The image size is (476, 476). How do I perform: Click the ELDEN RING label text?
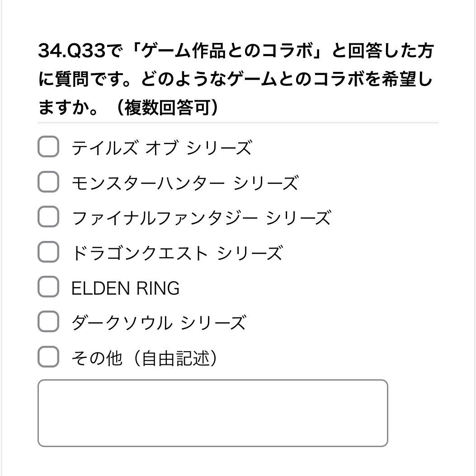click(125, 288)
